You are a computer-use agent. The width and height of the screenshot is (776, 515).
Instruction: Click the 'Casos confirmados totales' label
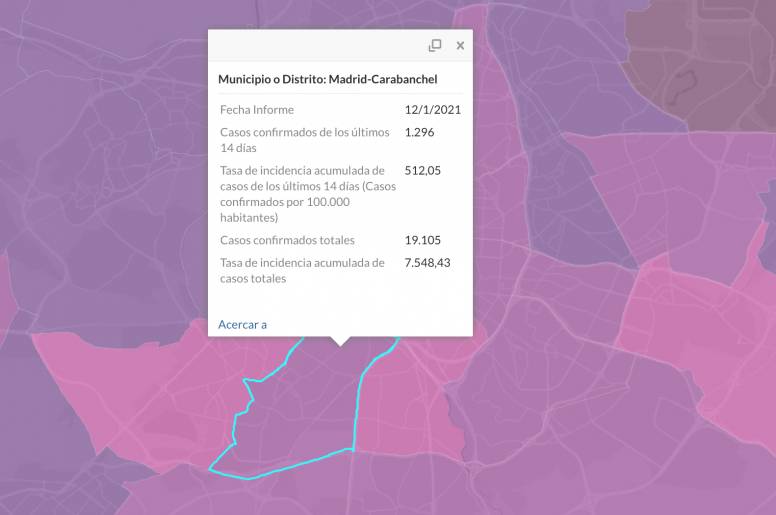point(287,240)
